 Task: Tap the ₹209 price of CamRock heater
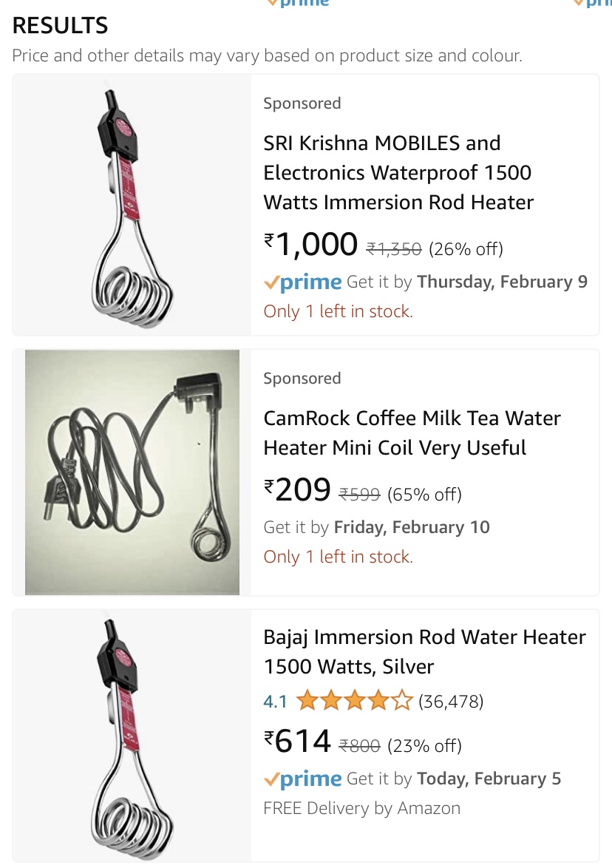click(x=297, y=490)
